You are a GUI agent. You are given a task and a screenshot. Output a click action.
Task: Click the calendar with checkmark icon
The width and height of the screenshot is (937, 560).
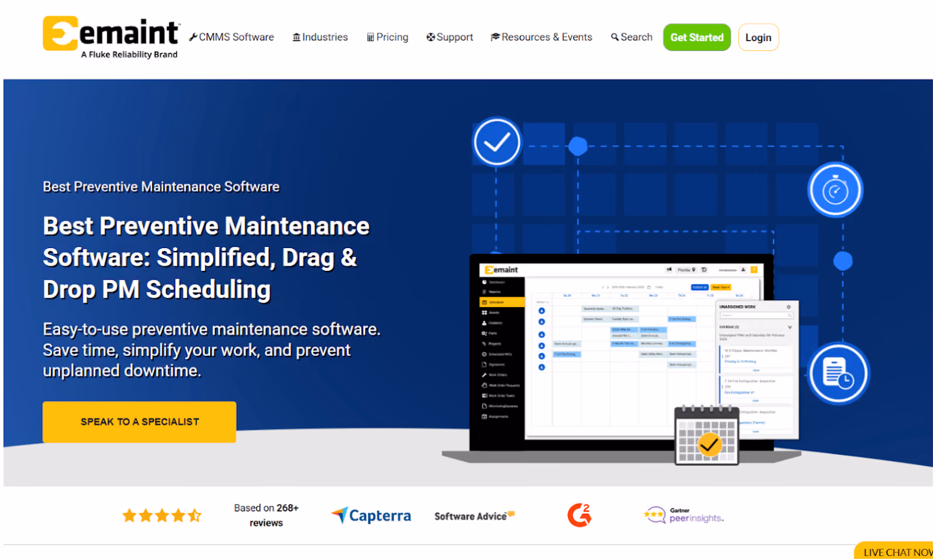pos(707,435)
